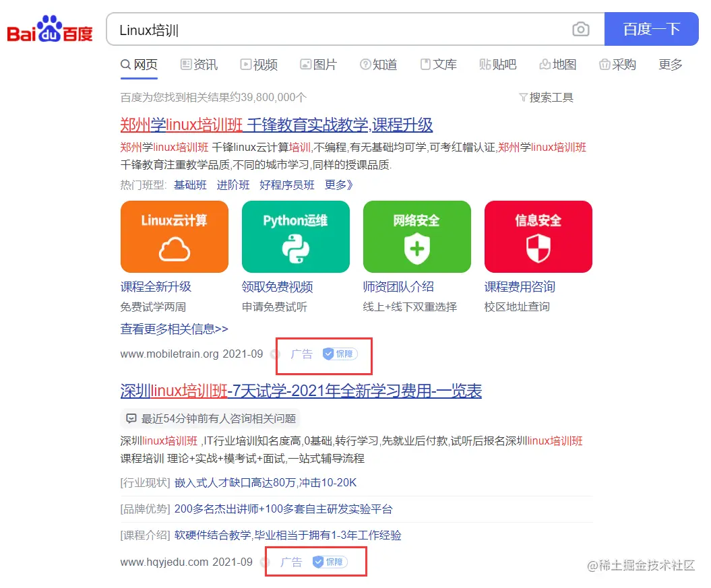711x588 pixels.
Task: Click 保障 badge of mobiletrain result
Action: [340, 354]
